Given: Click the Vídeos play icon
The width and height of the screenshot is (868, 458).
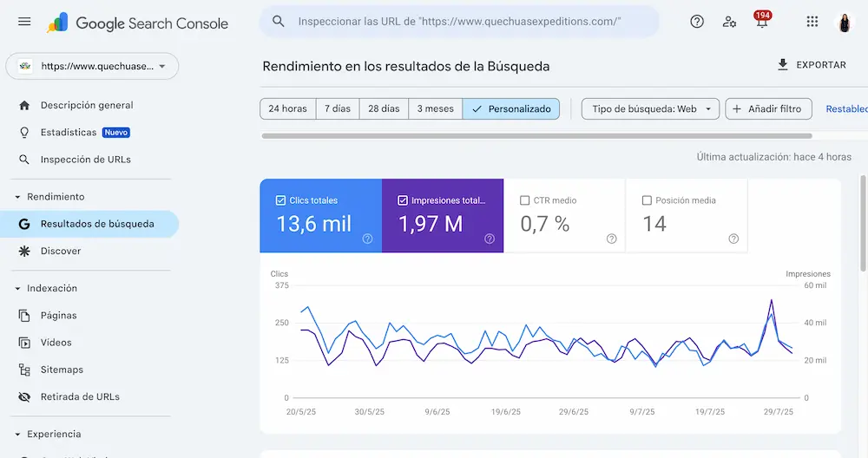Looking at the screenshot, I should pos(24,343).
